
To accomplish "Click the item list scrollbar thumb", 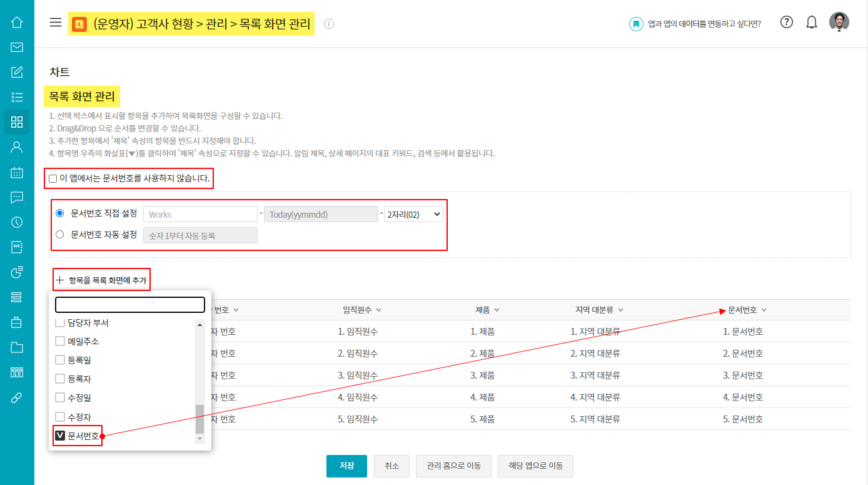I will 200,419.
